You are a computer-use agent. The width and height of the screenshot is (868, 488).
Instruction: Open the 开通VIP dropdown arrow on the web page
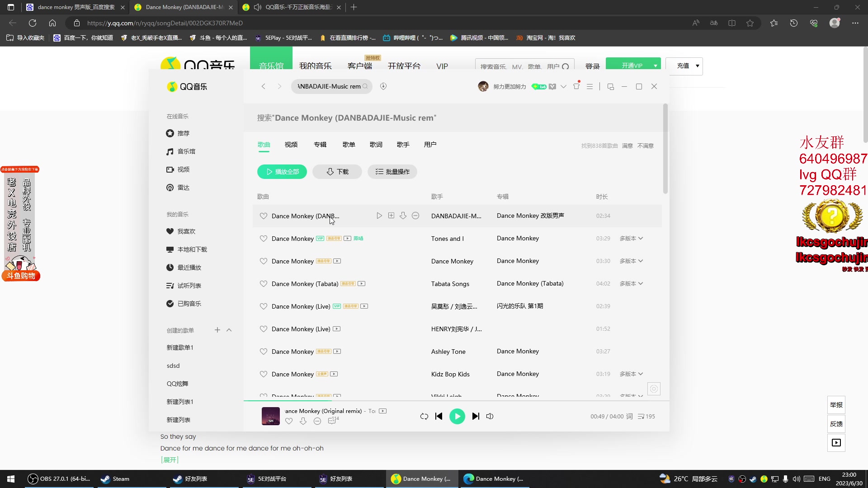tap(655, 66)
